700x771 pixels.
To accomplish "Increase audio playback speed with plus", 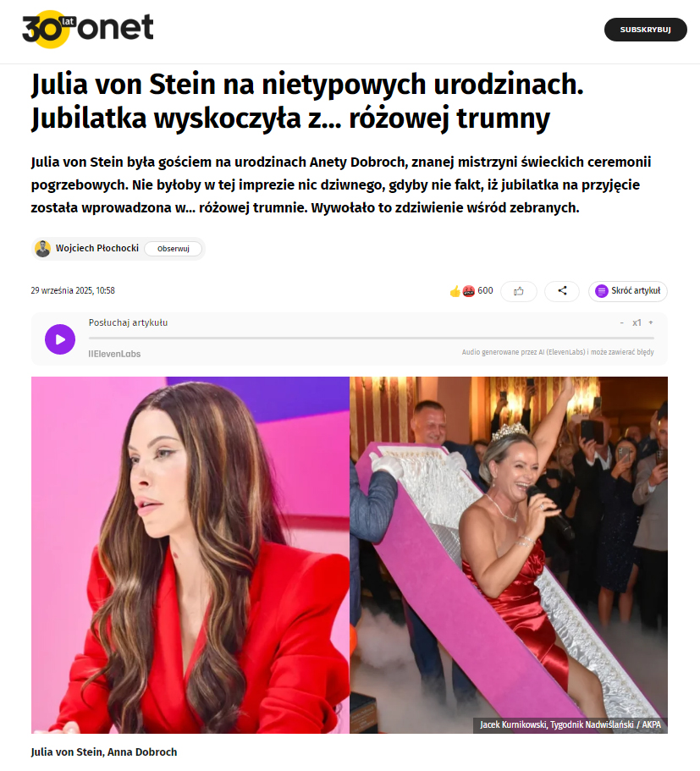I will pos(650,322).
